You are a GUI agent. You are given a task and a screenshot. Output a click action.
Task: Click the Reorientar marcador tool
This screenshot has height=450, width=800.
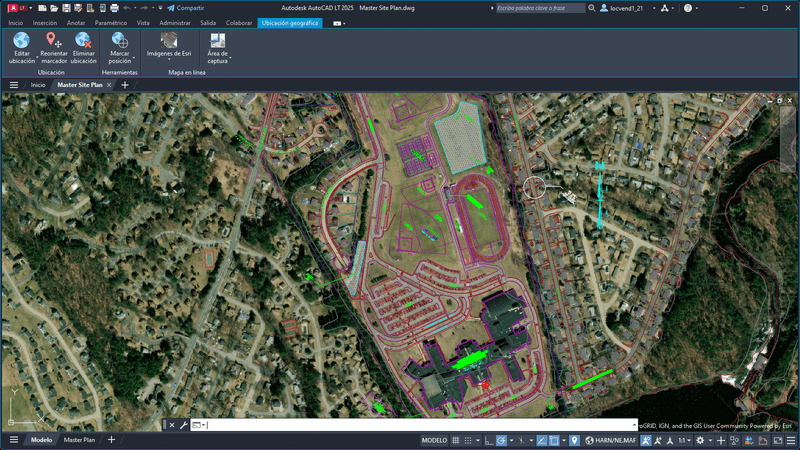pos(54,49)
